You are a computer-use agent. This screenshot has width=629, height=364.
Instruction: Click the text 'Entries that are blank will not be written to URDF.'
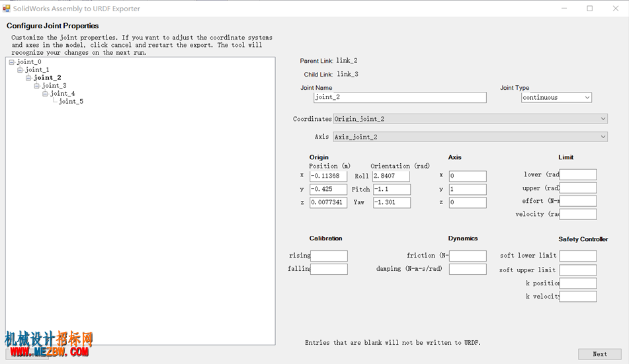[x=393, y=343]
